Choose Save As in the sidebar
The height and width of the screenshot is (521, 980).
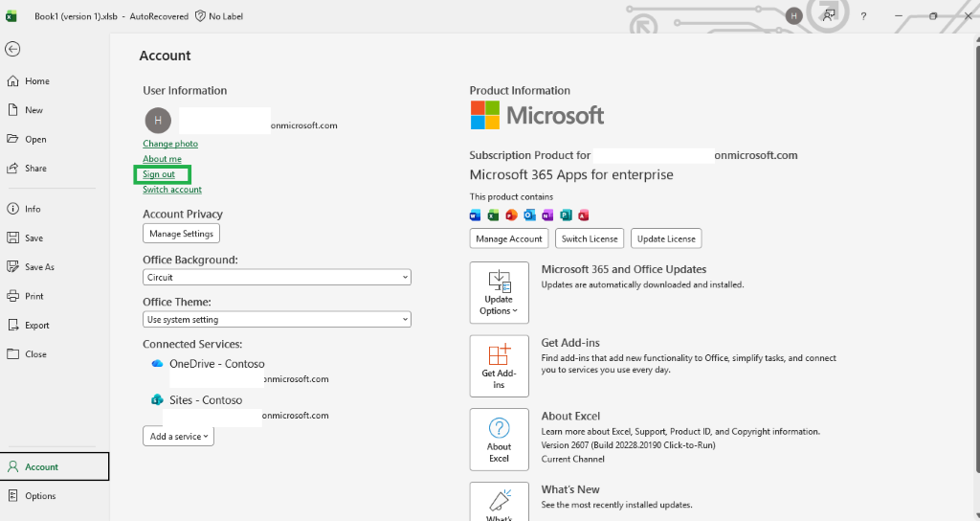(x=31, y=267)
